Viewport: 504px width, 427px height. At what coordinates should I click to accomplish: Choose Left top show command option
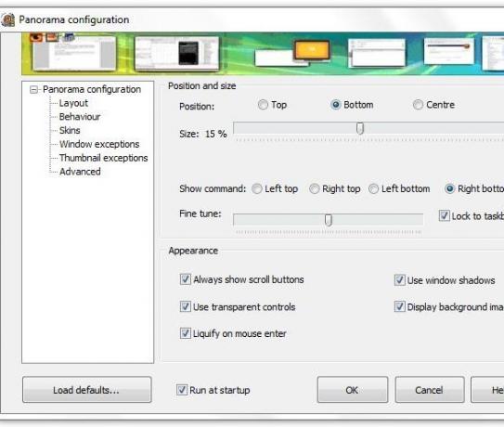257,188
